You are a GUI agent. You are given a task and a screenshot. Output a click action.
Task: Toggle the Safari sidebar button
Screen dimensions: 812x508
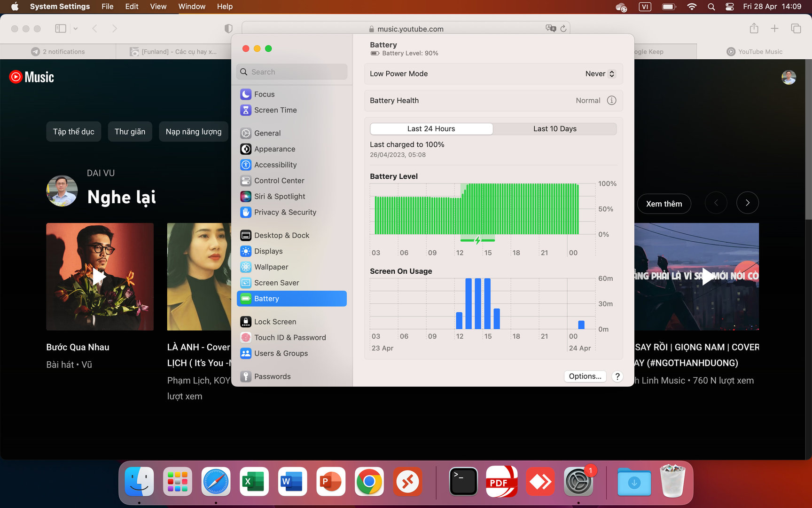click(61, 29)
